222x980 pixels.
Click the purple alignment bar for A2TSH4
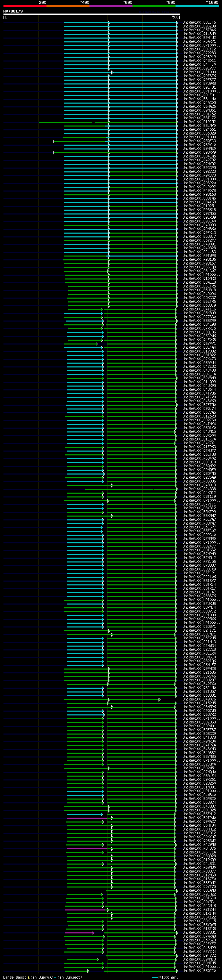click(85, 910)
